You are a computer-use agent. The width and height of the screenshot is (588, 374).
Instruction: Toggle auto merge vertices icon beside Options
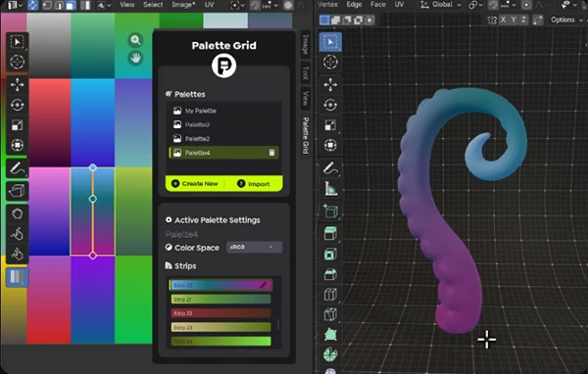pos(538,20)
